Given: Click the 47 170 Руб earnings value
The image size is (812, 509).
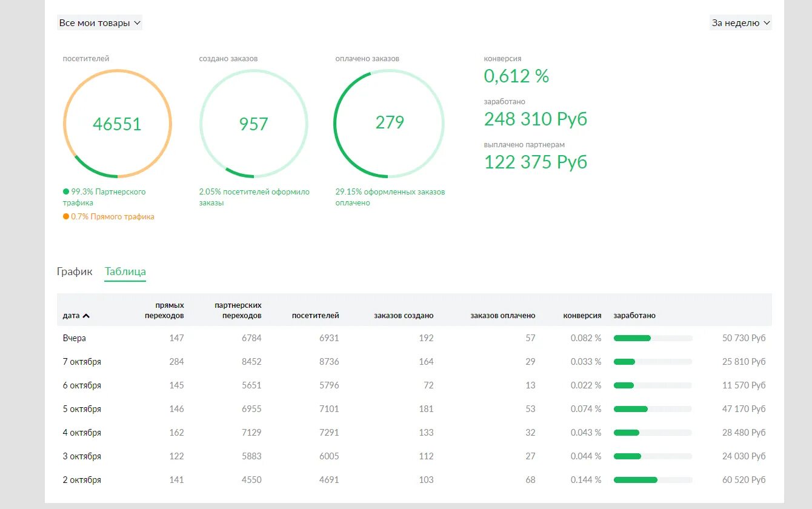Looking at the screenshot, I should pos(744,409).
